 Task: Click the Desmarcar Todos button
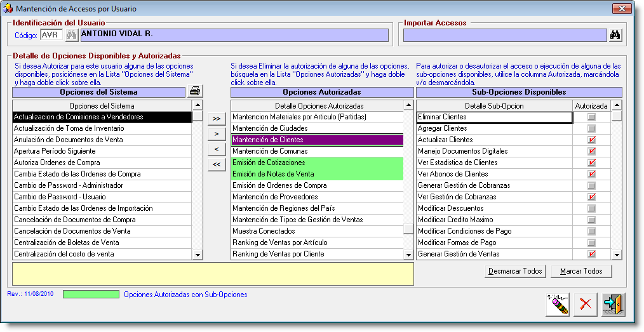tap(515, 271)
